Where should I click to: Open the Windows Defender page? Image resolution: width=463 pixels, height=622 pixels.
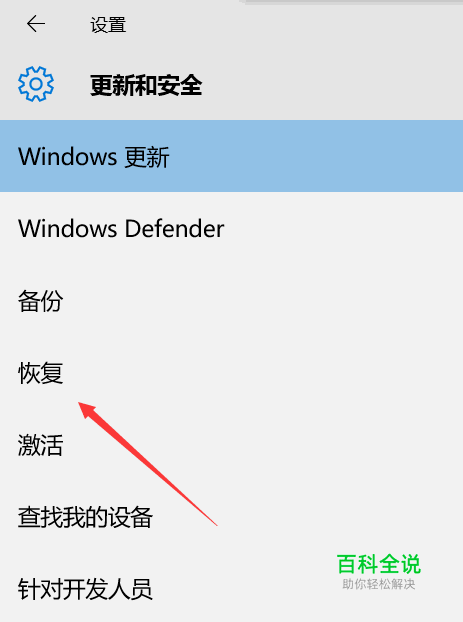click(x=231, y=228)
